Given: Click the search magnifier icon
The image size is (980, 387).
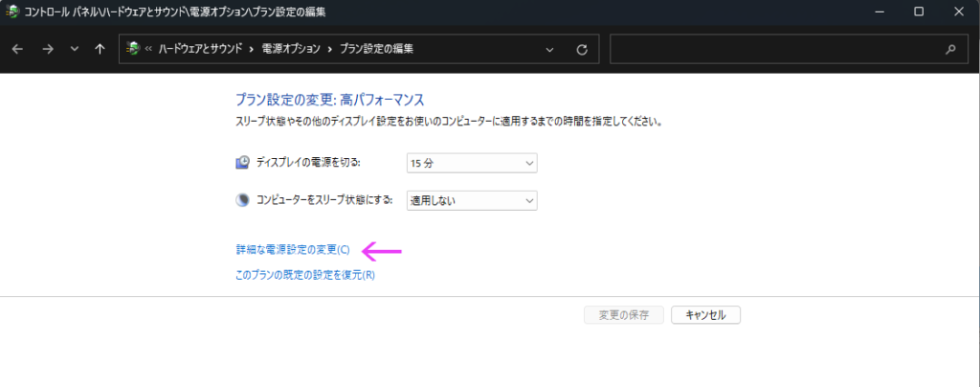Looking at the screenshot, I should (950, 50).
